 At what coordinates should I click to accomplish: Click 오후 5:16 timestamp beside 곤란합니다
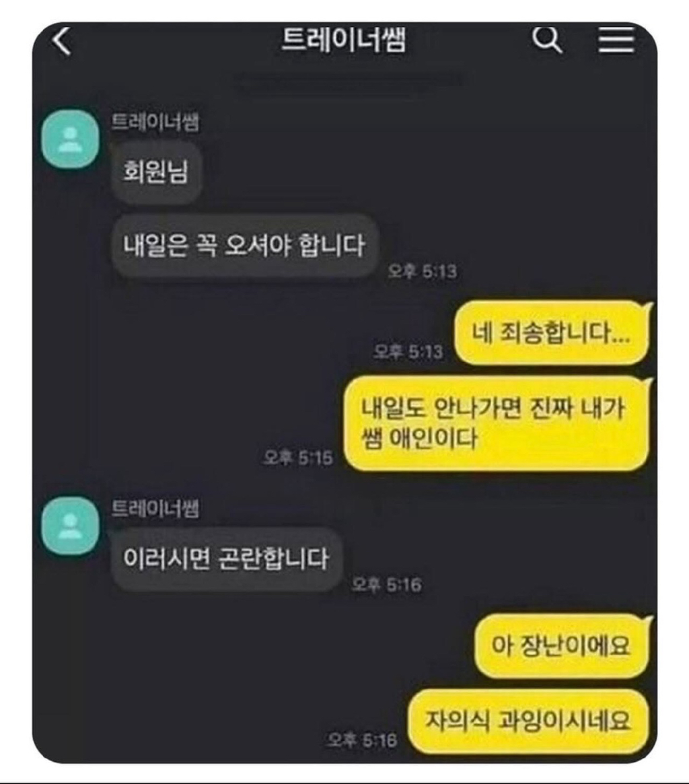(x=386, y=584)
